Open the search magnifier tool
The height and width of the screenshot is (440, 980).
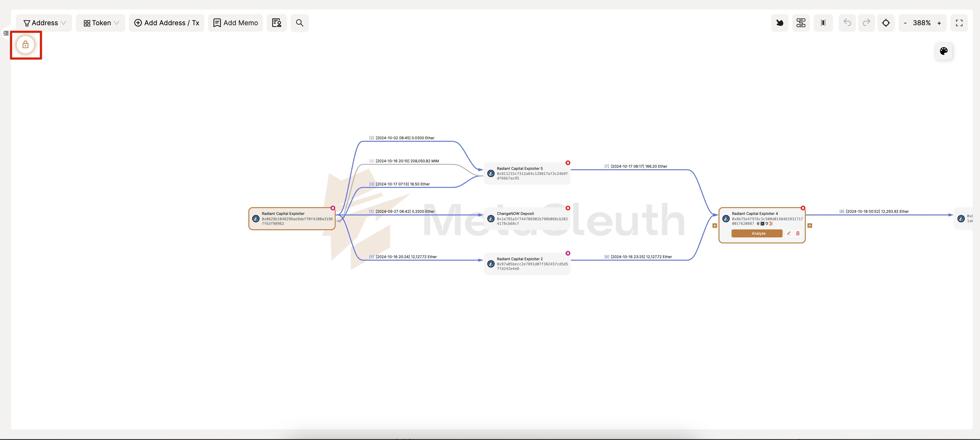pyautogui.click(x=299, y=23)
